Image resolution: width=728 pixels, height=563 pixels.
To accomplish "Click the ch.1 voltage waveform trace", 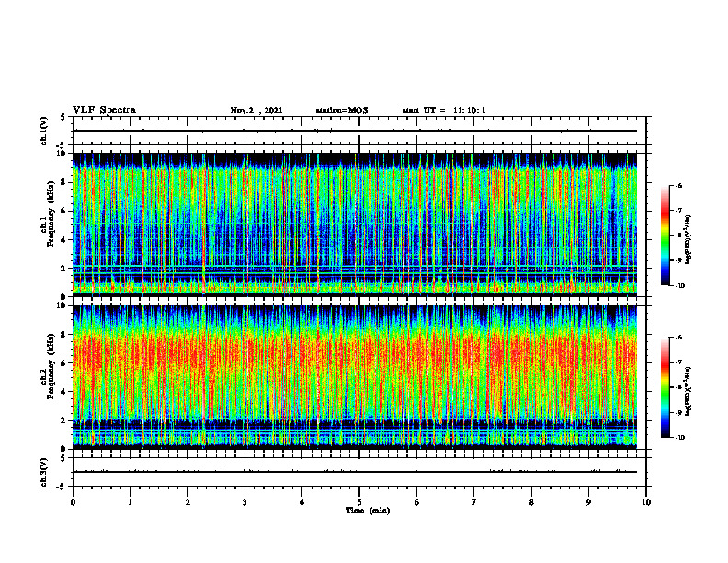I will tap(355, 131).
